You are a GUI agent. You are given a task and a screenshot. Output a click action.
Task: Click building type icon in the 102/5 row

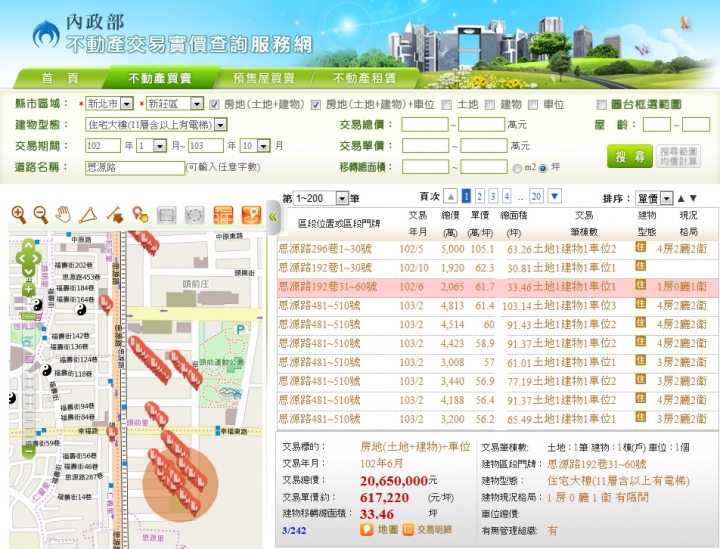[640, 247]
